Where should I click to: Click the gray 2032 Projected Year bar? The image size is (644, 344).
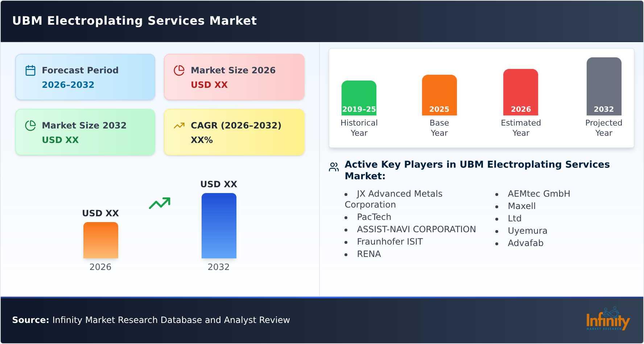[604, 86]
